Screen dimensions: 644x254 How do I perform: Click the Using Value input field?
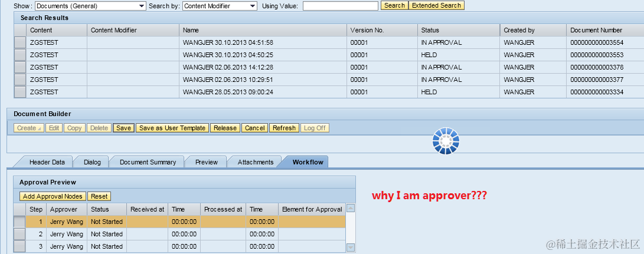pos(340,6)
